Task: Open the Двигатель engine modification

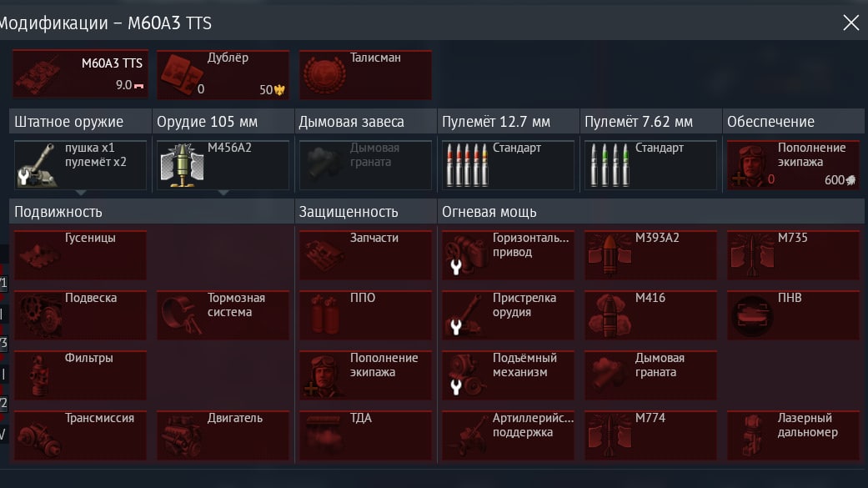Action: pos(223,435)
